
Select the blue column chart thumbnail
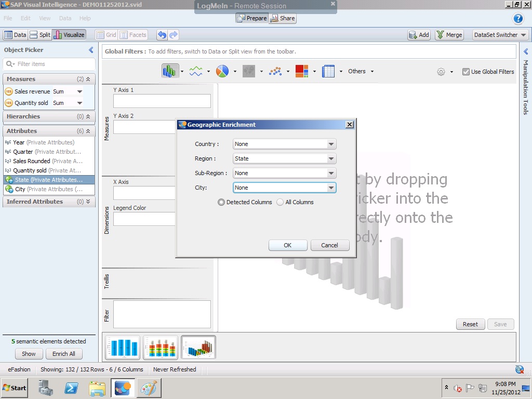tap(123, 348)
